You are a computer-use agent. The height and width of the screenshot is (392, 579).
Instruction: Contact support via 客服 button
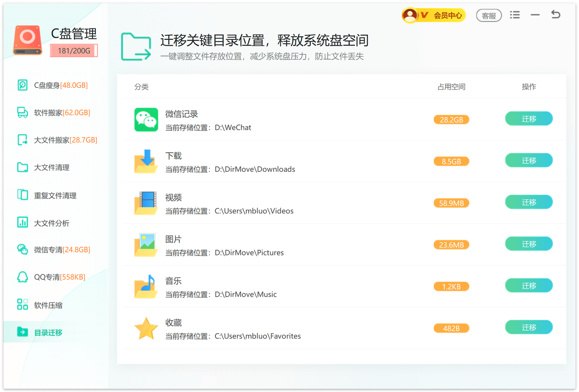click(489, 15)
